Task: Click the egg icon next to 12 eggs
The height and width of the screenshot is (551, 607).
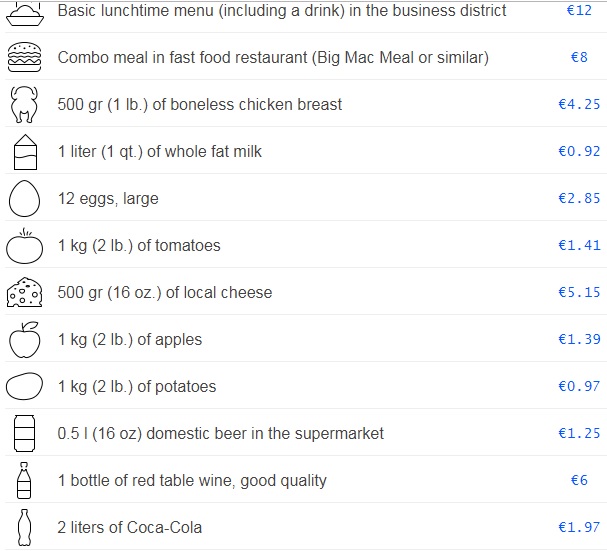Action: pos(23,199)
